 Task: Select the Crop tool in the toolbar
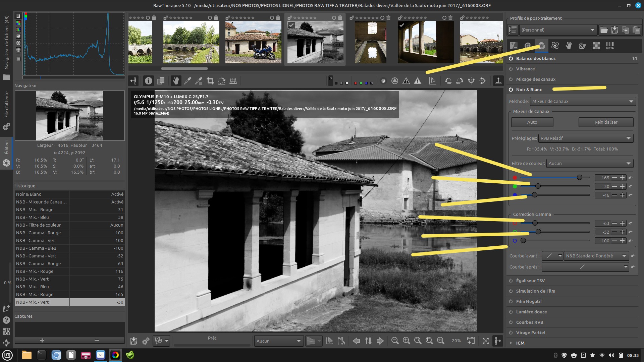pos(210,81)
